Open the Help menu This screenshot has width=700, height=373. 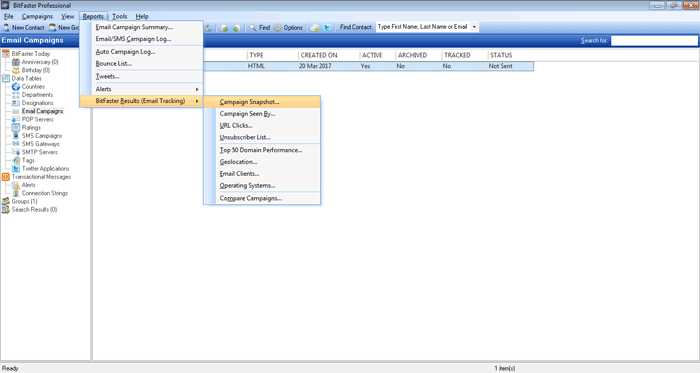pos(142,17)
